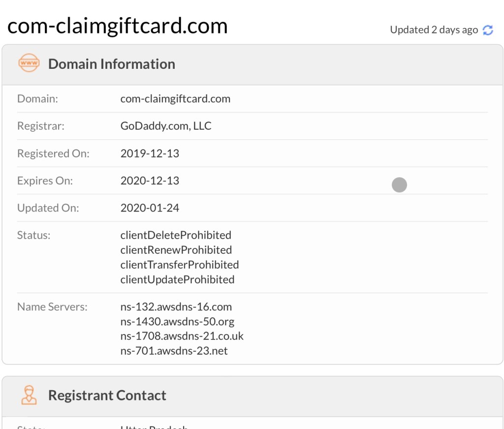The width and height of the screenshot is (504, 429).
Task: Select the expiry date 2020-12-13
Action: pyautogui.click(x=150, y=181)
